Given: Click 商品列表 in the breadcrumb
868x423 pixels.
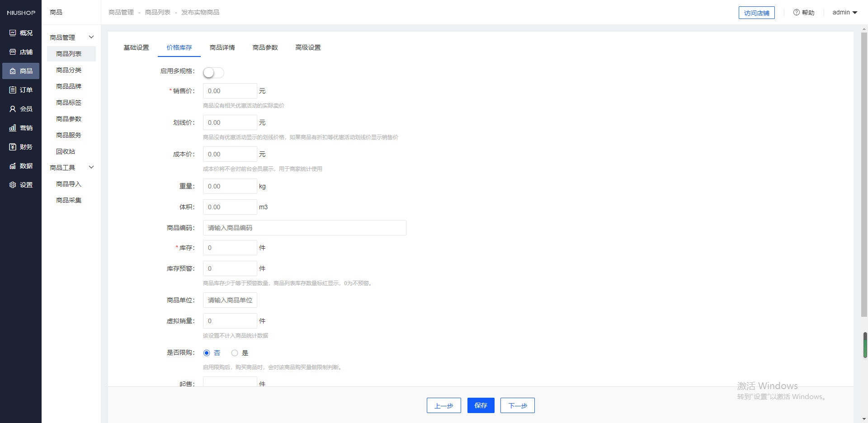Looking at the screenshot, I should tap(158, 12).
